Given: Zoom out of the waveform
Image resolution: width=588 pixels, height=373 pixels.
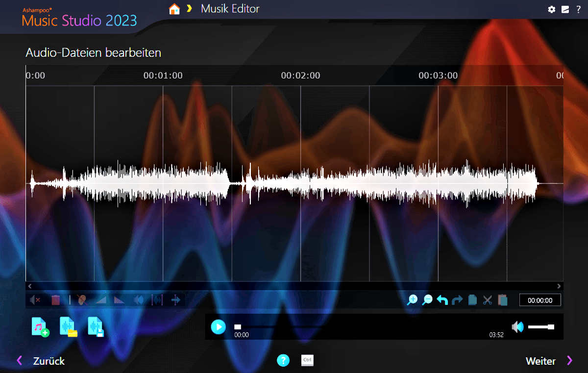Looking at the screenshot, I should point(427,300).
